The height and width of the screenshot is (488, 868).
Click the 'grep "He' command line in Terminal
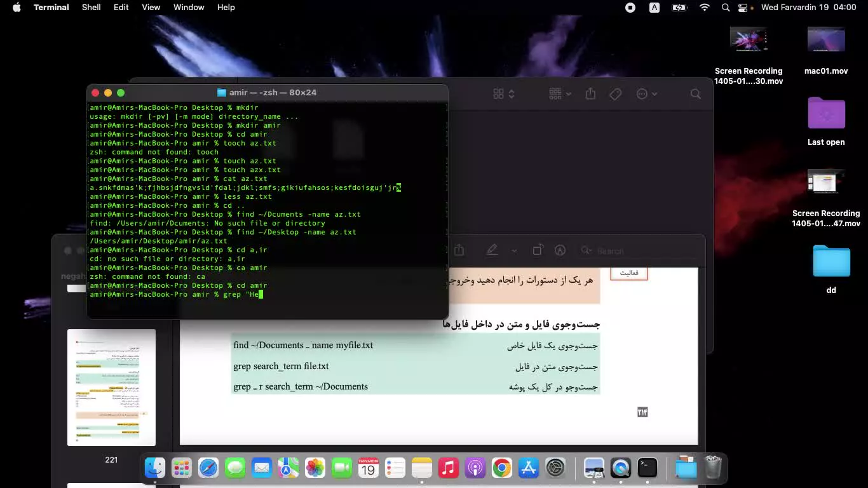(176, 294)
